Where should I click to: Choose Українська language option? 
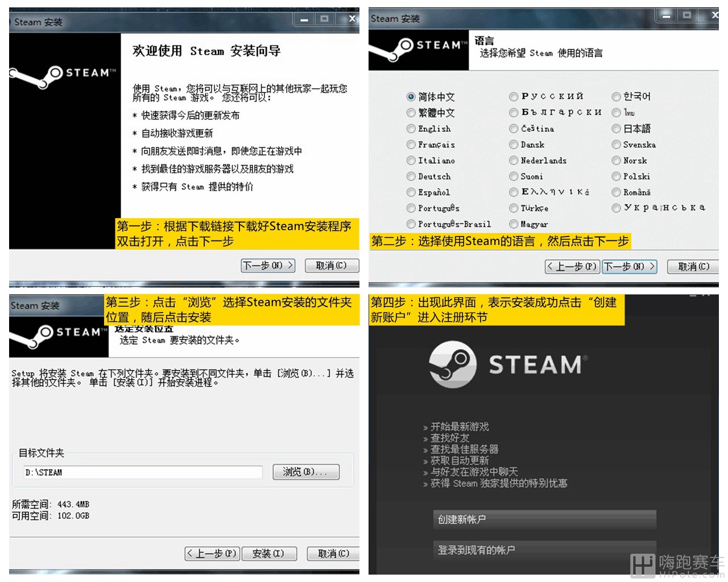(616, 208)
